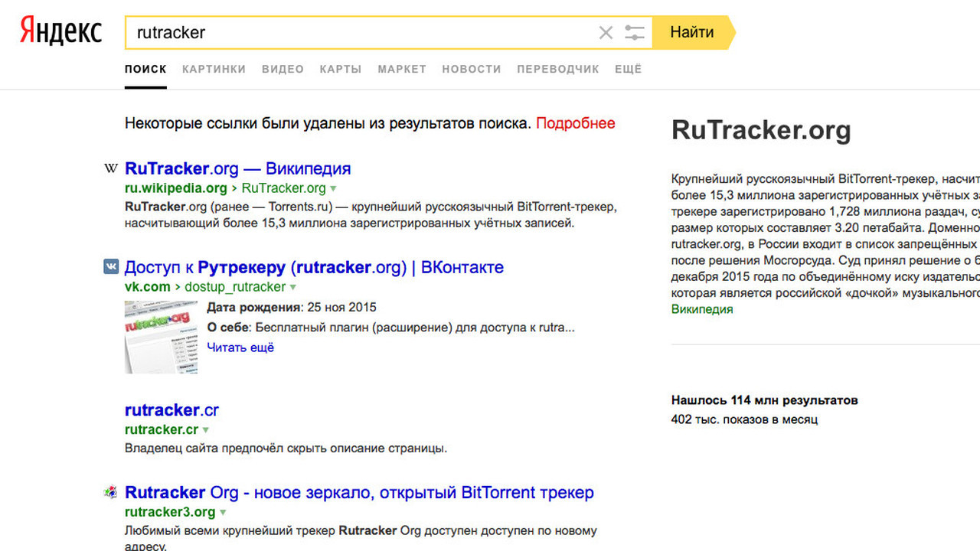Click text Владелец сайта предпочёл скрыть описание
Screen dimensions: 980x551
point(286,448)
